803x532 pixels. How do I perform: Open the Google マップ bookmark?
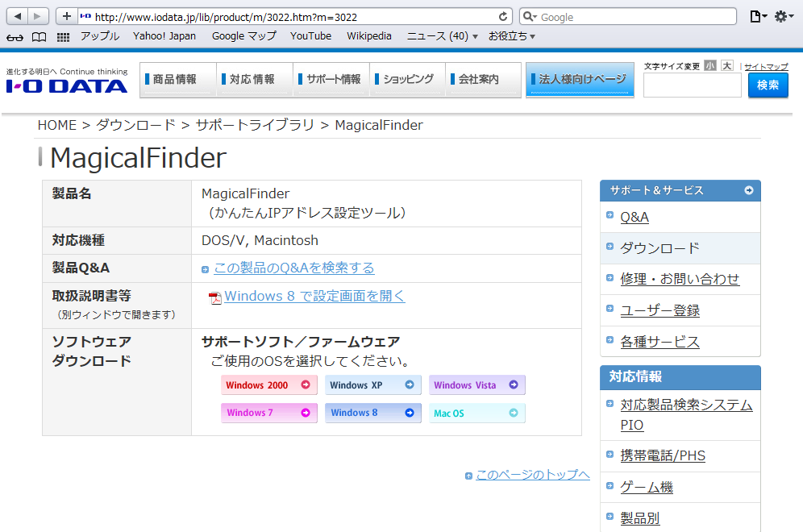243,36
